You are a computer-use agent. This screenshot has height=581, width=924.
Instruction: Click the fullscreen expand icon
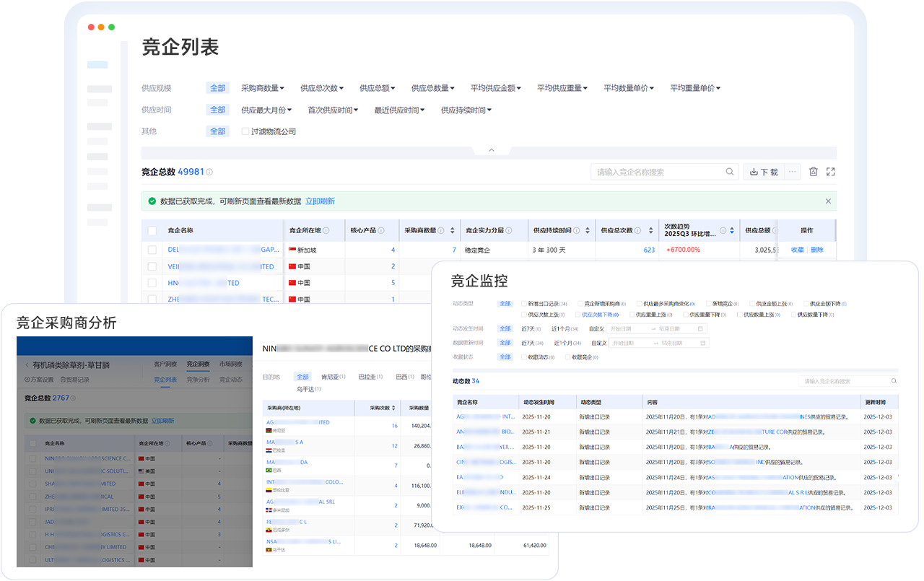click(x=830, y=172)
